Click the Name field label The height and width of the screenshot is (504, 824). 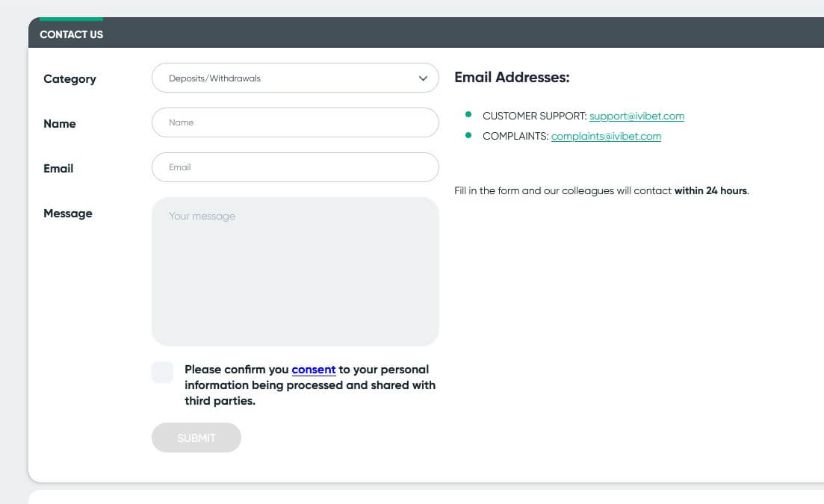[x=60, y=124]
